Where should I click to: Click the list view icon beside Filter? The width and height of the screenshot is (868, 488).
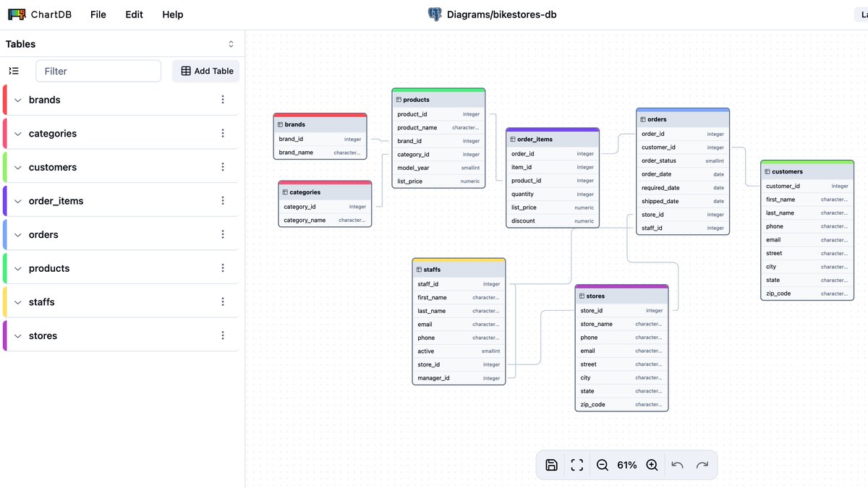tap(14, 71)
